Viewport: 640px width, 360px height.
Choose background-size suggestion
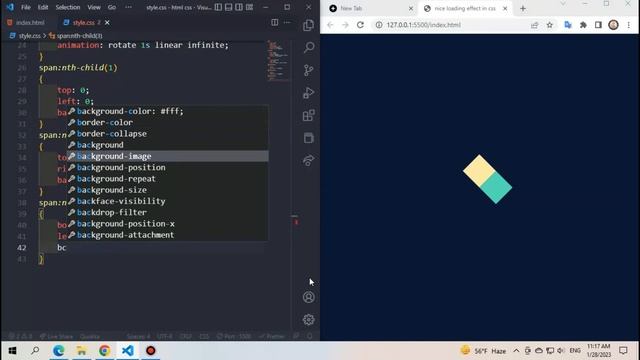pos(168,190)
